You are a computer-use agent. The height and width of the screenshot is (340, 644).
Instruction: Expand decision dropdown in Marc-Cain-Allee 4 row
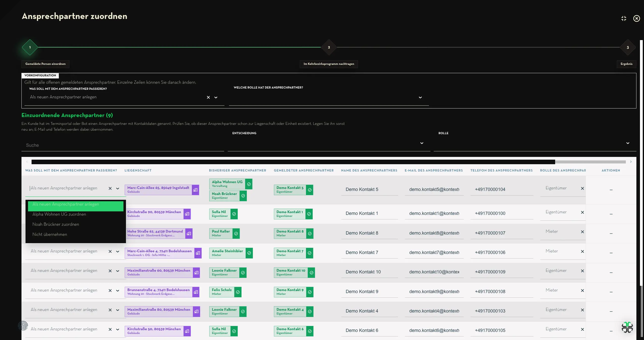[x=118, y=251]
